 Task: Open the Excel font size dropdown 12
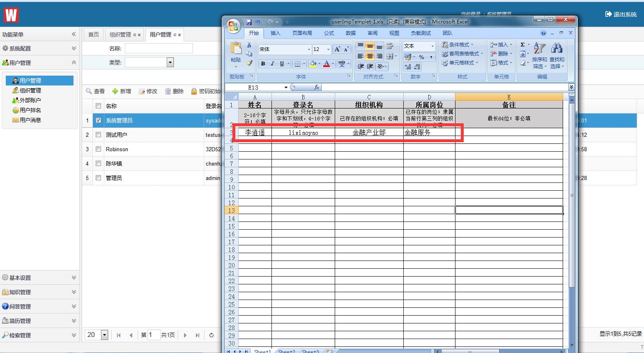(328, 49)
